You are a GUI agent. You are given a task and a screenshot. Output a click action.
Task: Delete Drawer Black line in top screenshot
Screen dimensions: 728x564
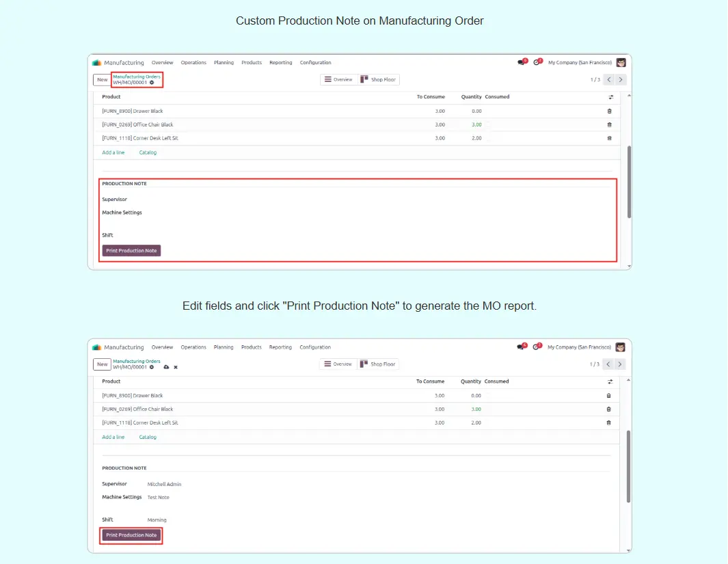609,111
